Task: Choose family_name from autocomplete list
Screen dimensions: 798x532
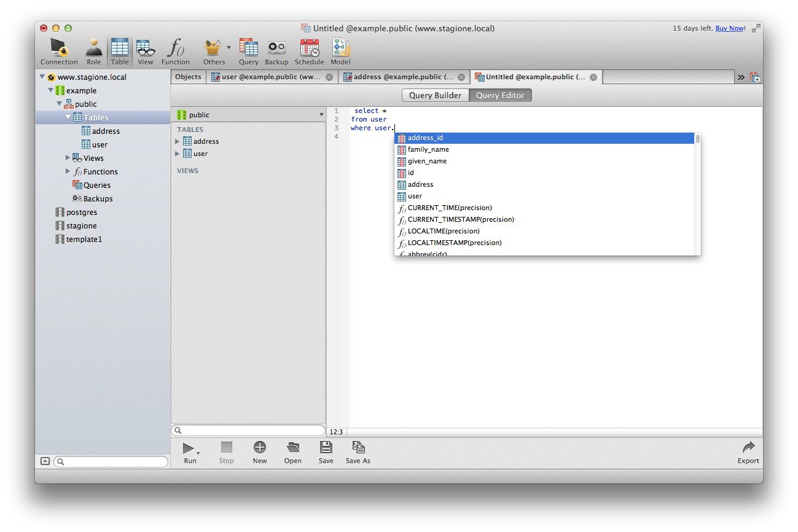Action: (545, 149)
